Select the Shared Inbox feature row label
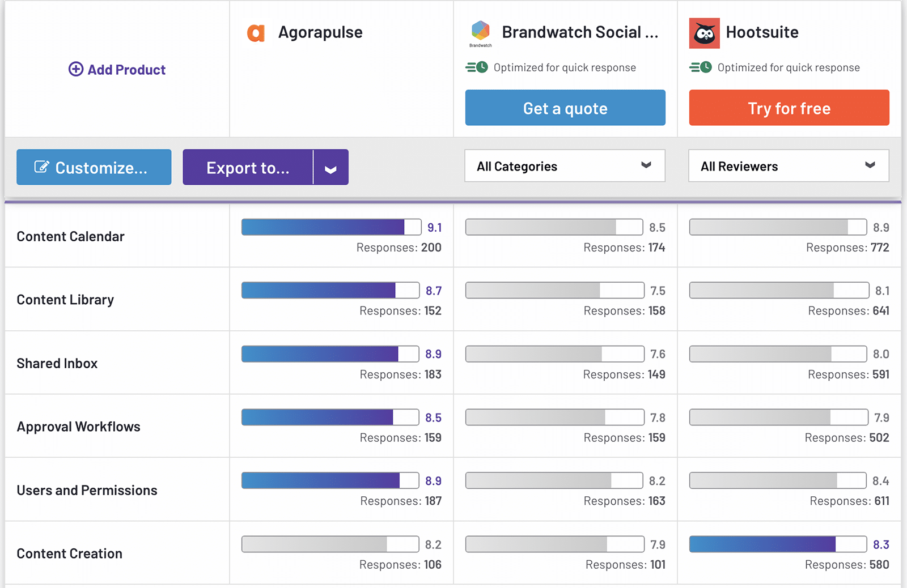Viewport: 907px width, 588px height. [57, 363]
